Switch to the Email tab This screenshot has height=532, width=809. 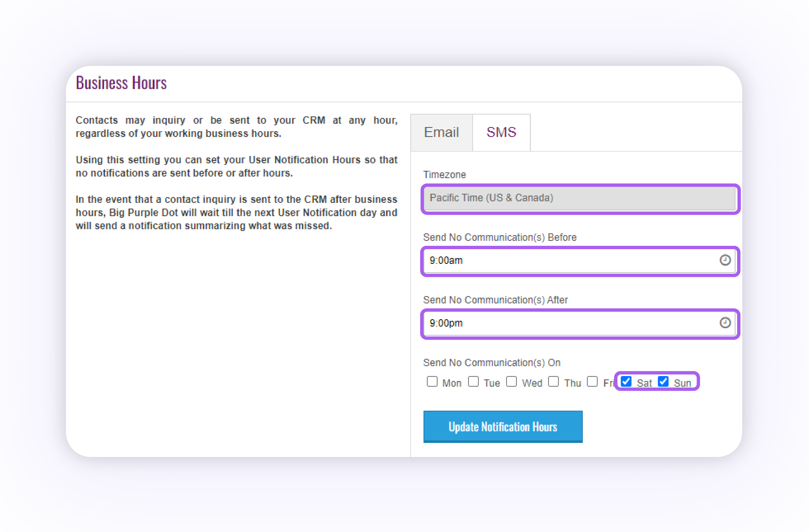[x=441, y=132]
